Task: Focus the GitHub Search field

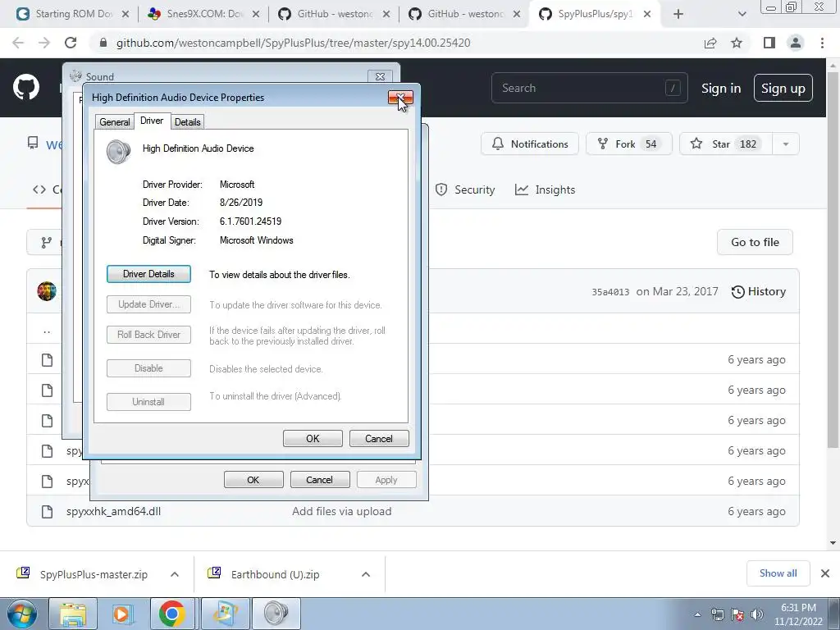Action: [x=589, y=88]
